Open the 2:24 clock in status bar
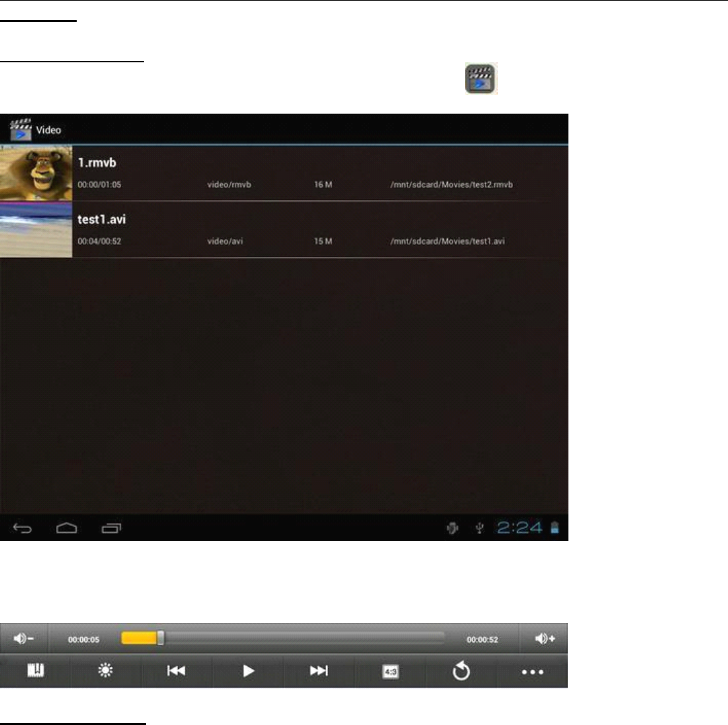The width and height of the screenshot is (728, 725). coord(519,528)
